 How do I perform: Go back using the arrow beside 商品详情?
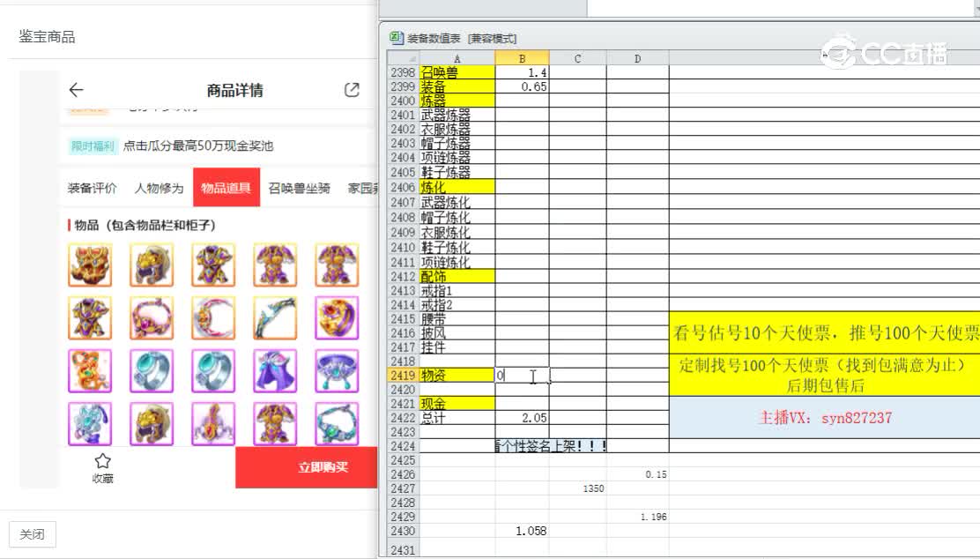point(77,90)
